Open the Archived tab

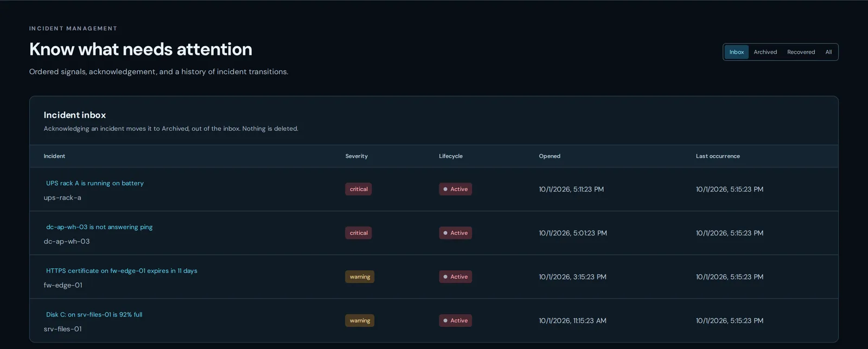coord(765,52)
